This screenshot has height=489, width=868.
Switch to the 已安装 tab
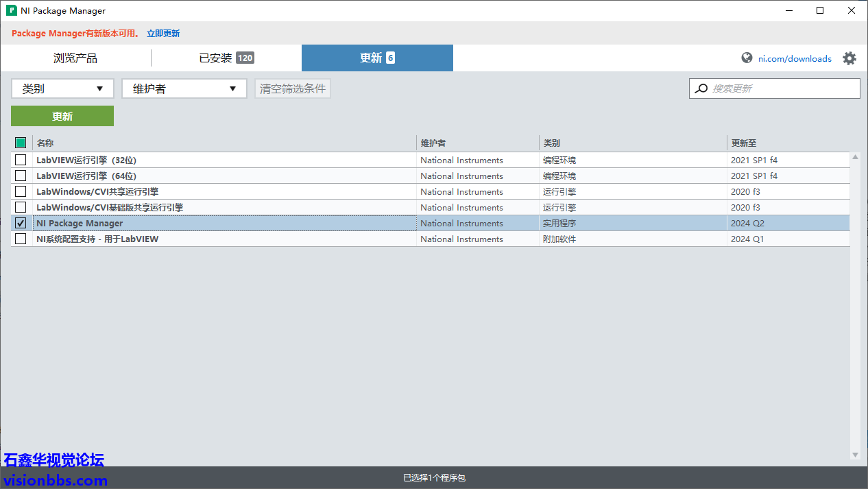point(226,58)
